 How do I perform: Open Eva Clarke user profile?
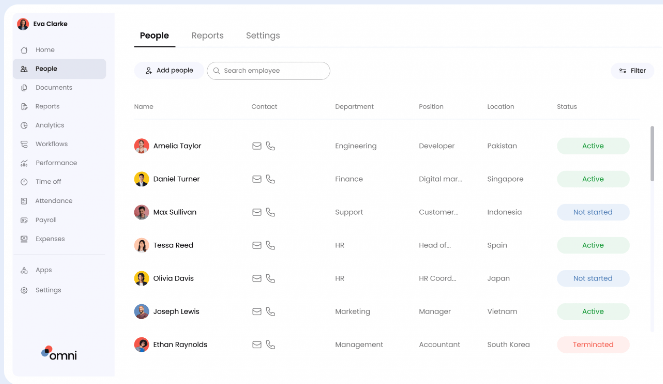pyautogui.click(x=42, y=24)
